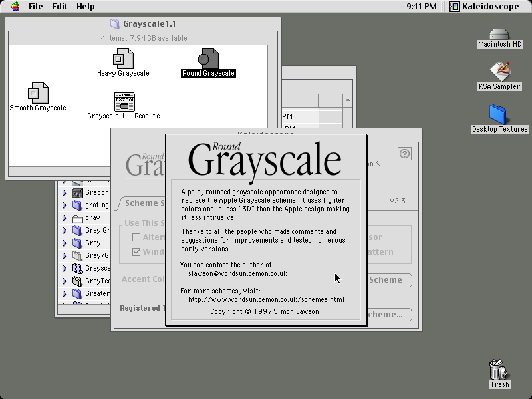Toggle the partially hidden Alter checkbox

pyautogui.click(x=136, y=237)
